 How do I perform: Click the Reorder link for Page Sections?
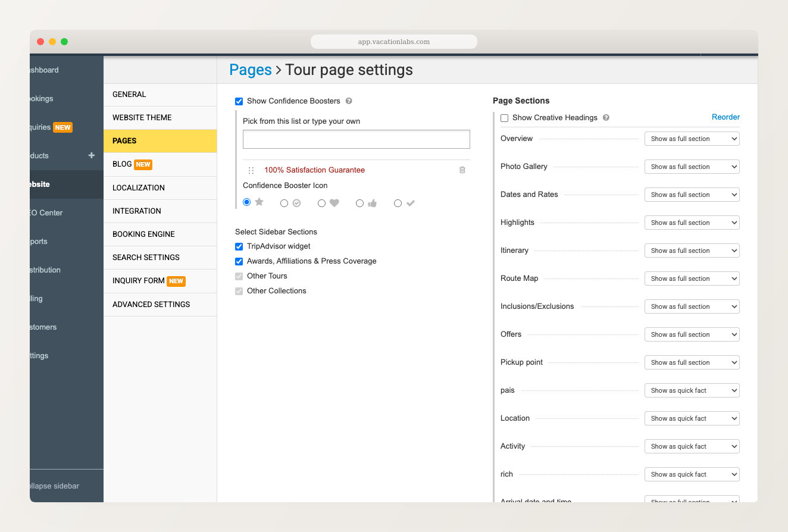pyautogui.click(x=726, y=117)
